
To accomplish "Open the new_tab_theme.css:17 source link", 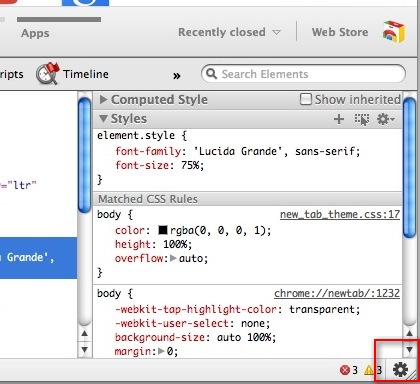I will pyautogui.click(x=340, y=214).
